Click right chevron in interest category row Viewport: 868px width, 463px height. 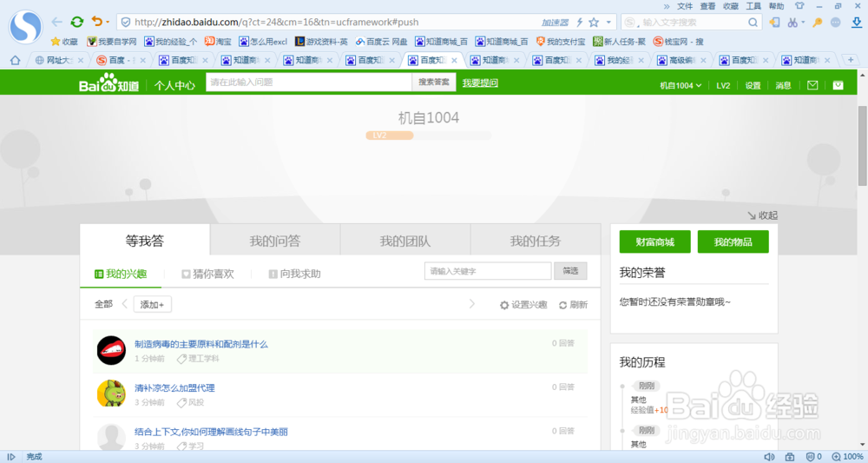471,303
